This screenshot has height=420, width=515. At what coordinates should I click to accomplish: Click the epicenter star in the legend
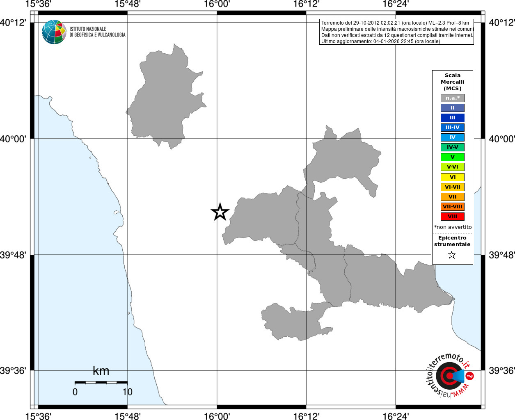point(452,255)
